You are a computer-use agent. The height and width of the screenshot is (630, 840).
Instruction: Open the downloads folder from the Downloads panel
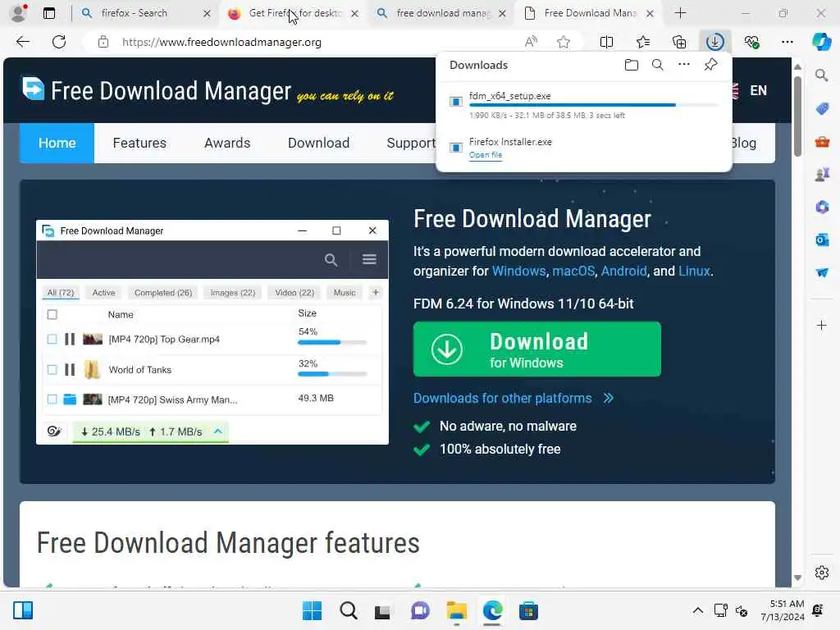click(632, 65)
